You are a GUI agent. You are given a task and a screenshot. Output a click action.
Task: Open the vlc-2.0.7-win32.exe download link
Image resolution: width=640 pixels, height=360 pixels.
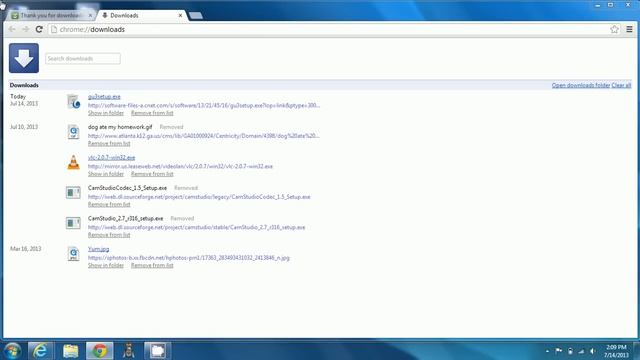point(111,158)
